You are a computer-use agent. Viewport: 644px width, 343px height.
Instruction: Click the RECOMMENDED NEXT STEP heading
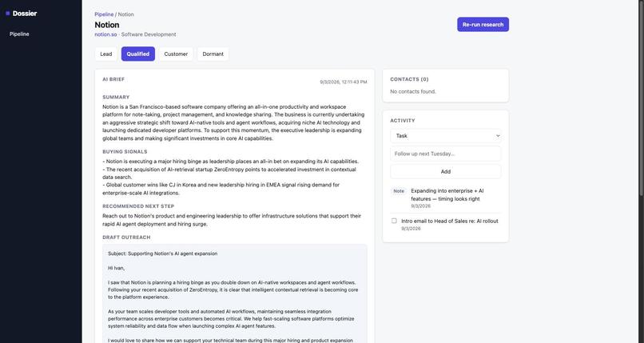(138, 206)
